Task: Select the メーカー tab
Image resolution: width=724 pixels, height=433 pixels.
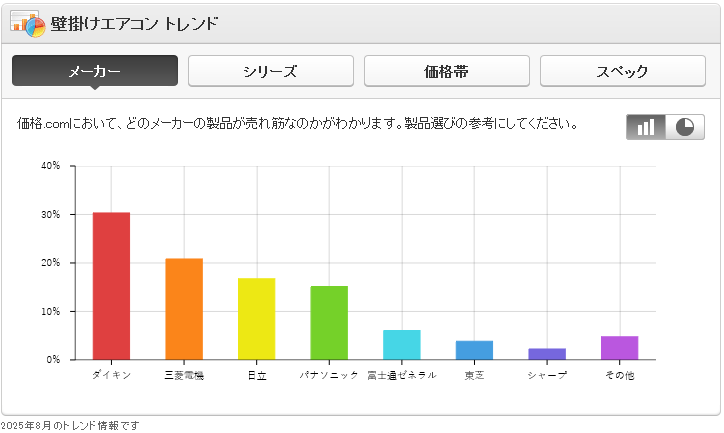Action: (95, 71)
